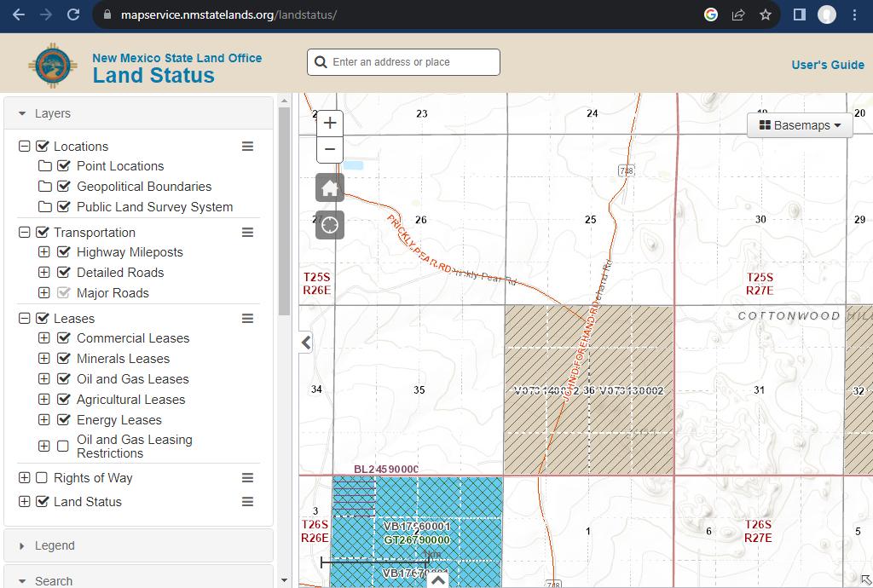Collapse the side panel with left arrow
This screenshot has height=588, width=873.
point(306,342)
